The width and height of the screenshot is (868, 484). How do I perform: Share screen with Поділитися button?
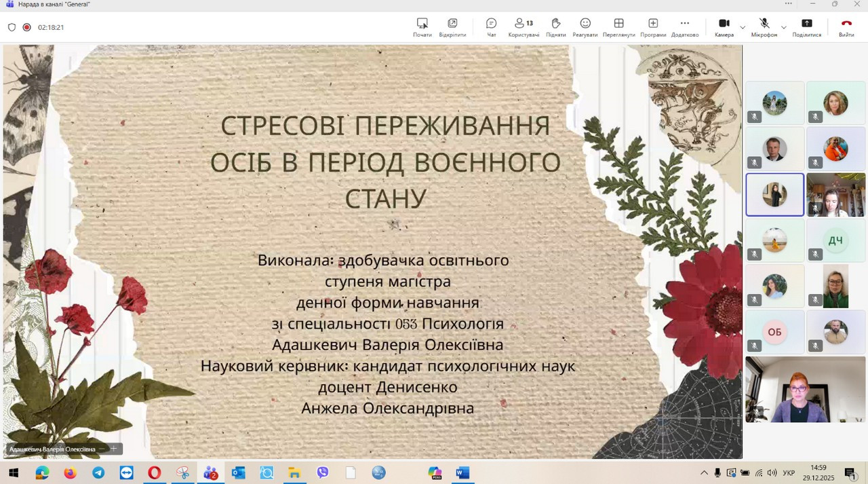806,26
